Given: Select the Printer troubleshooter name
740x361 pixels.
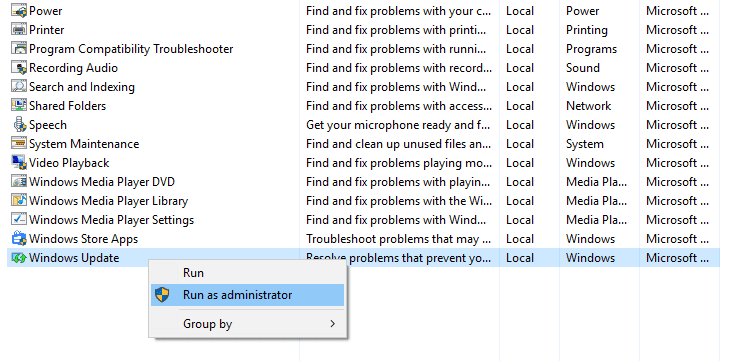Looking at the screenshot, I should (x=47, y=30).
